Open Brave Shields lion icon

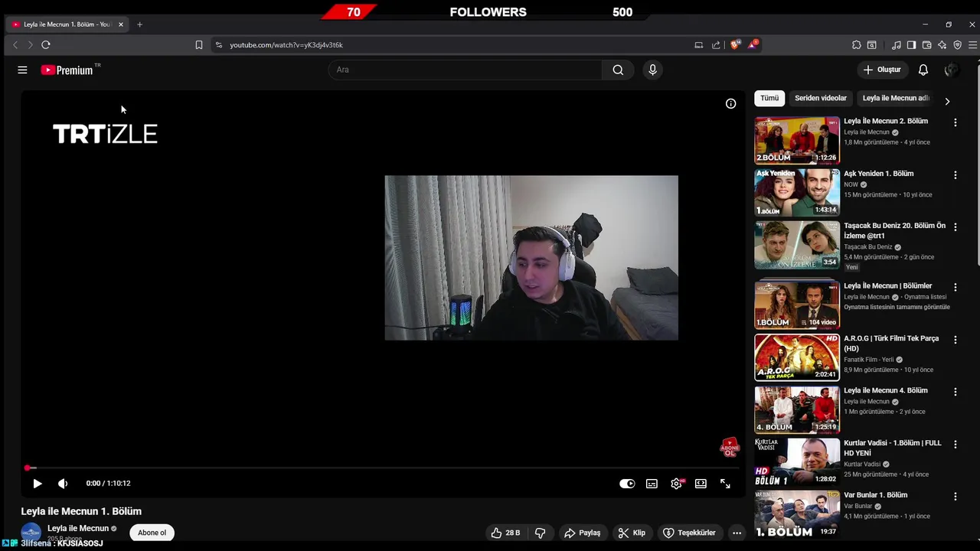coord(736,45)
